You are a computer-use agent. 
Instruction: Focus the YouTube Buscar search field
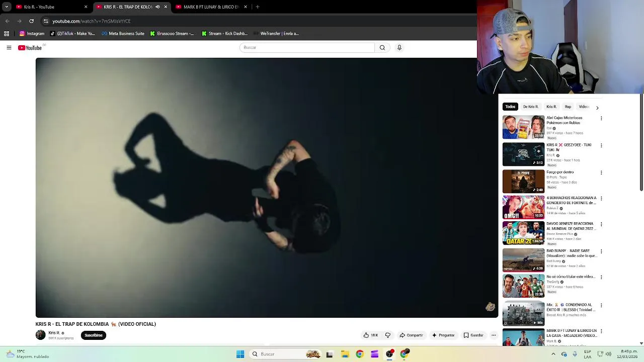307,47
